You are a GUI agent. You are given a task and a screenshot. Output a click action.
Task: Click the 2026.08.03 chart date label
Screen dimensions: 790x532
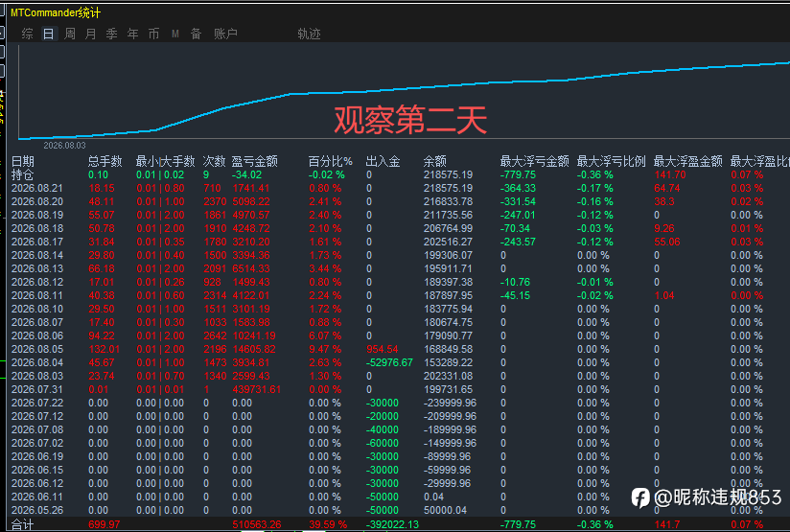coord(64,146)
